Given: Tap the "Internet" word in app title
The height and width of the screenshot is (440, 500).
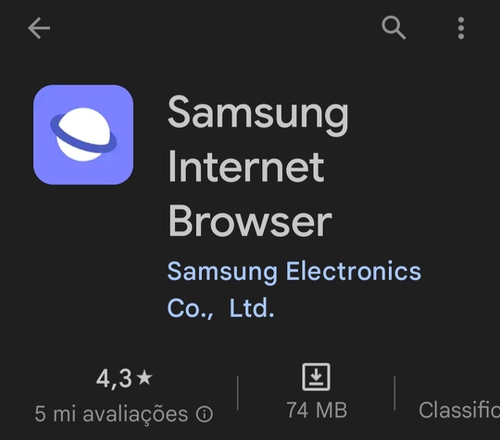Looking at the screenshot, I should (x=246, y=167).
